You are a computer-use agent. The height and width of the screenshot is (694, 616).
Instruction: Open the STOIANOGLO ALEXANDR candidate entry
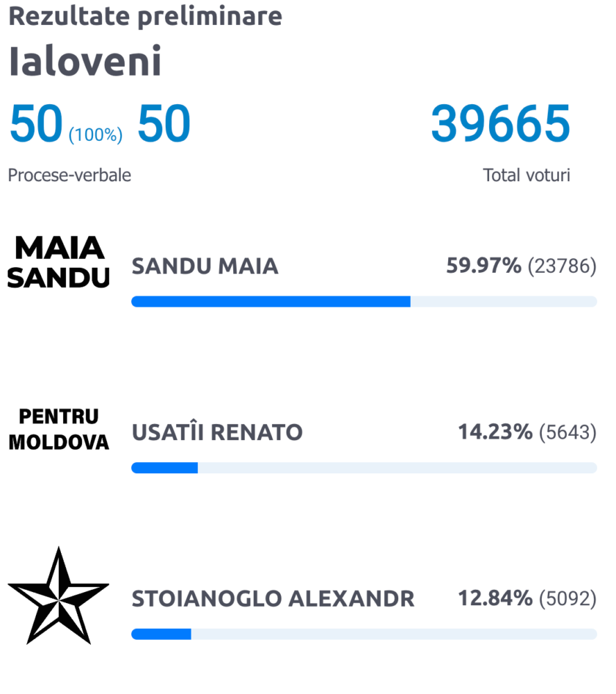coord(273,598)
